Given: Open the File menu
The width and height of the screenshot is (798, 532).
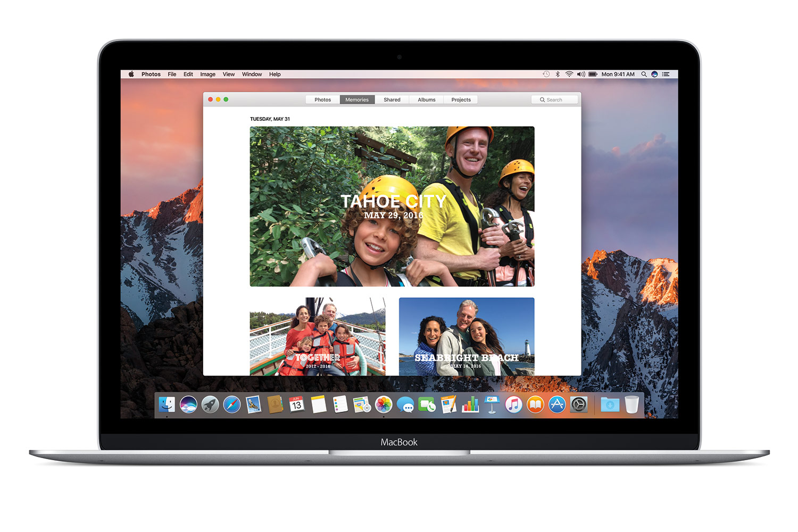Looking at the screenshot, I should point(172,74).
